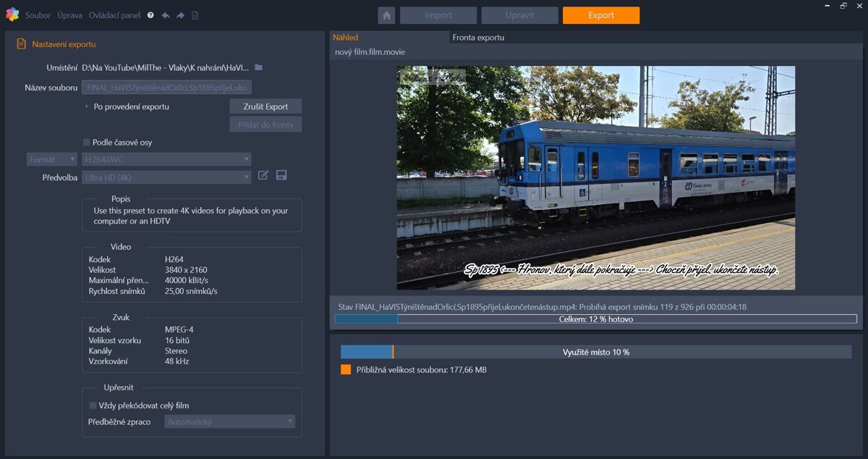Open the Ultra HD (4K) preset dropdown
This screenshot has width=868, height=459.
click(x=166, y=177)
